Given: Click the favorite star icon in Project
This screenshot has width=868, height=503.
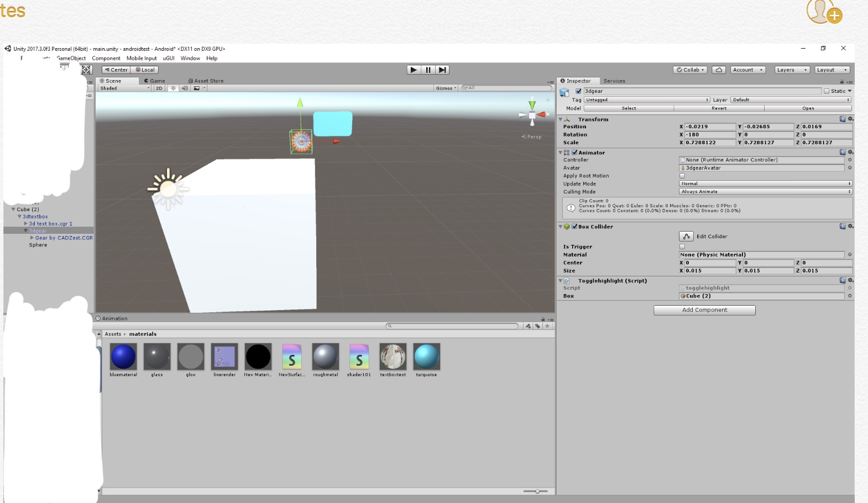Looking at the screenshot, I should click(x=547, y=326).
